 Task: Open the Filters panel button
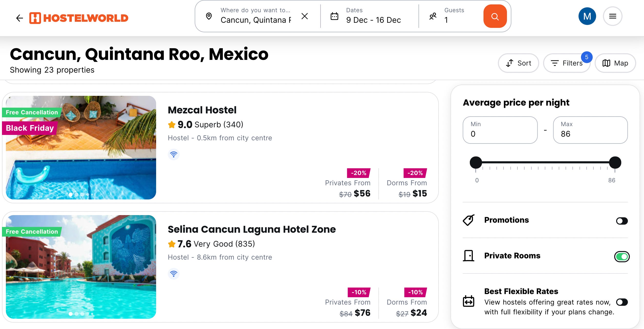point(567,63)
